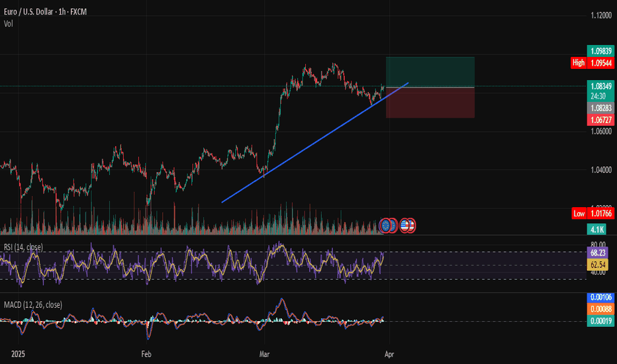This screenshot has height=364, width=617.
Task: Click the 1.06000 price scale label
Action: click(x=601, y=131)
